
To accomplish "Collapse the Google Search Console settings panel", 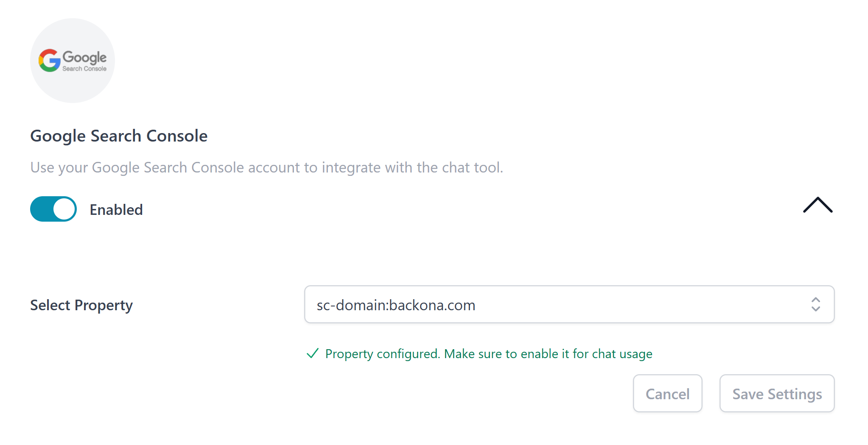I will (x=818, y=205).
